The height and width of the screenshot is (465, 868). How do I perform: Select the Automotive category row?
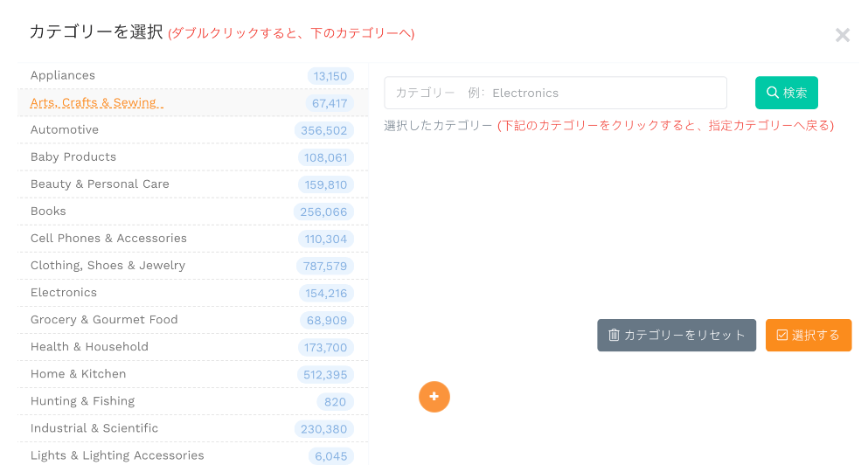pyautogui.click(x=65, y=130)
